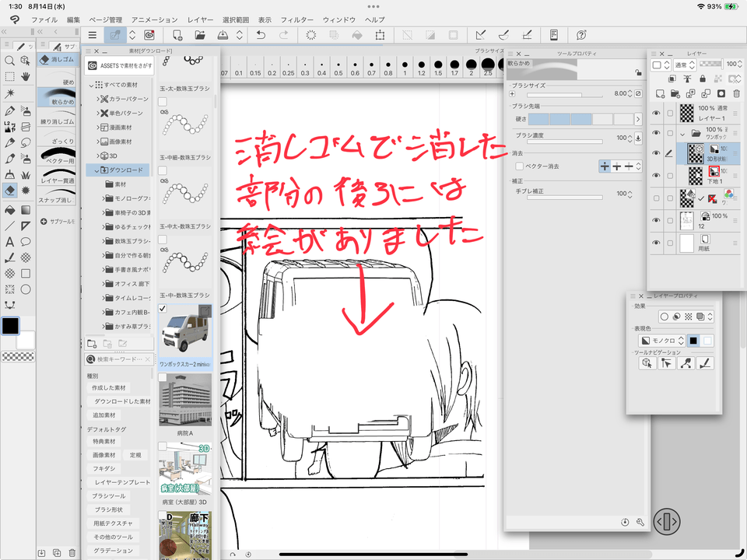Screen dimensions: 747x560
Task: Select the text tool A
Action: coord(9,242)
